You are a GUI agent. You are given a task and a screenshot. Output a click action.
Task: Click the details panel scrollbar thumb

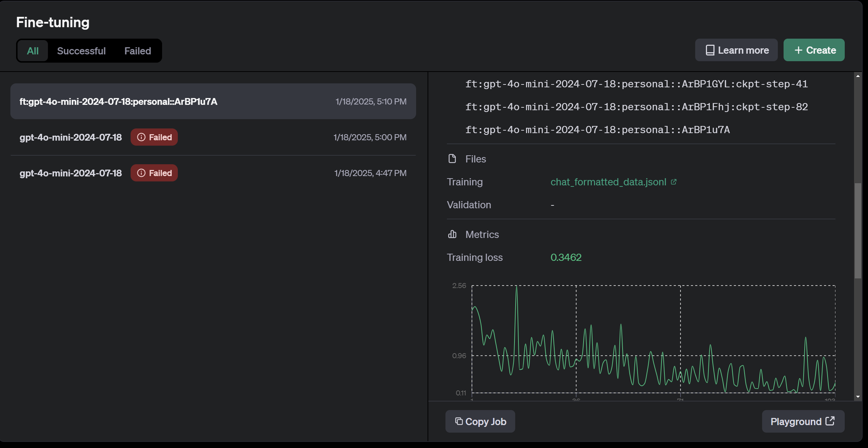tap(858, 231)
